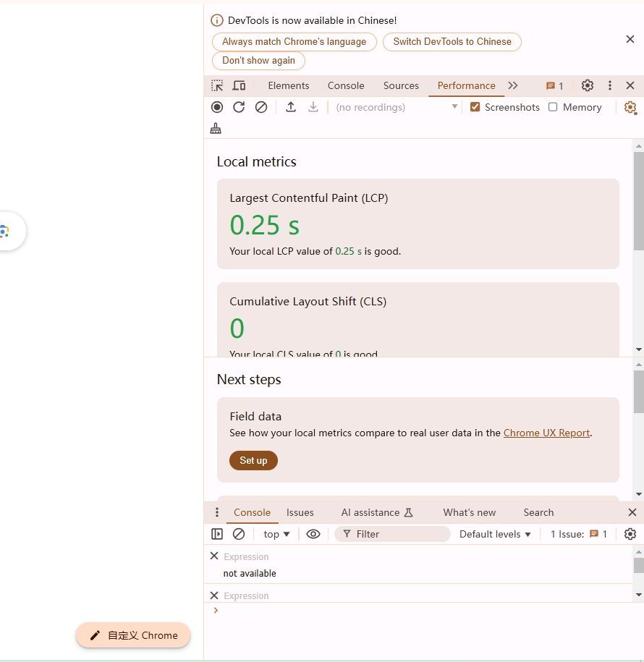Screen dimensions: 644x662
Task: Click the console prompt input line
Action: tap(426, 611)
